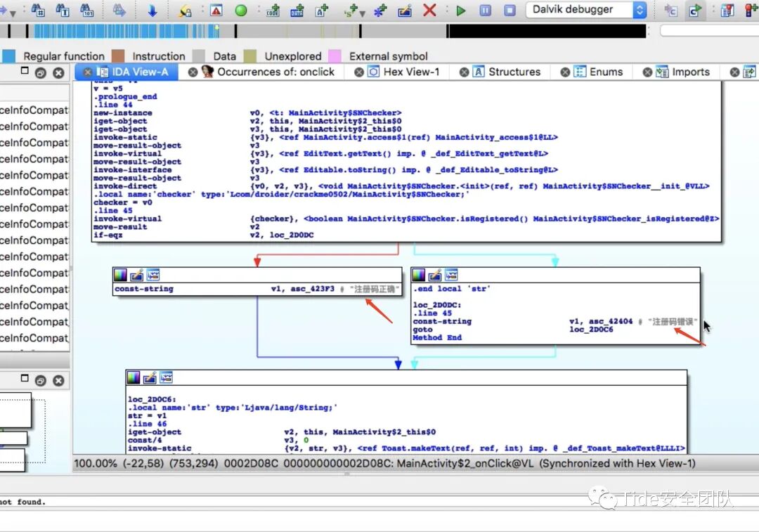Click the blue star toolbar icon
The width and height of the screenshot is (759, 532).
click(380, 10)
